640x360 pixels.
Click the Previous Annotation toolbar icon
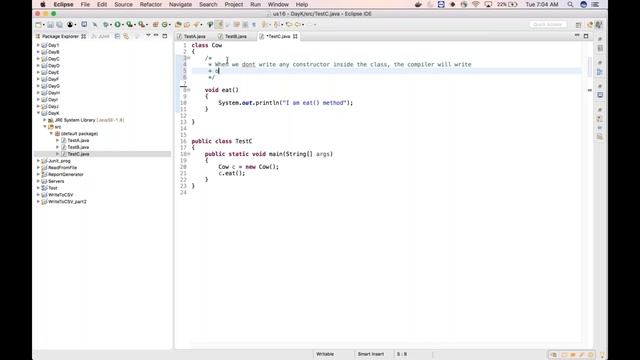pos(277,25)
